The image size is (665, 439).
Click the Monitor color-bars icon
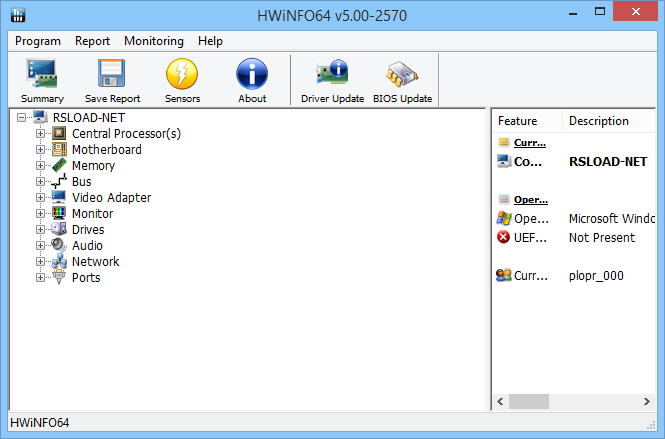click(x=59, y=213)
